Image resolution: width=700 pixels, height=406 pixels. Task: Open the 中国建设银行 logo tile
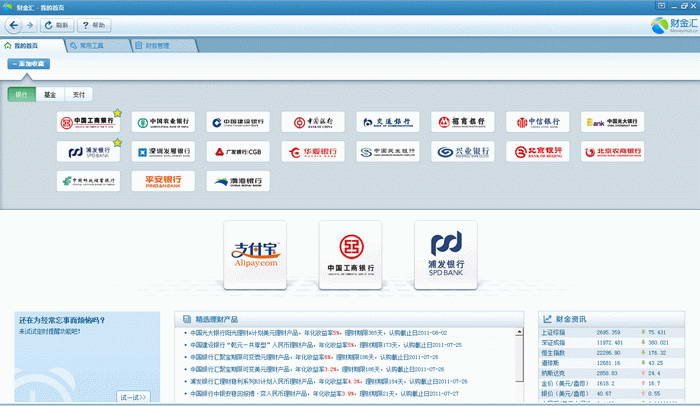pos(238,122)
